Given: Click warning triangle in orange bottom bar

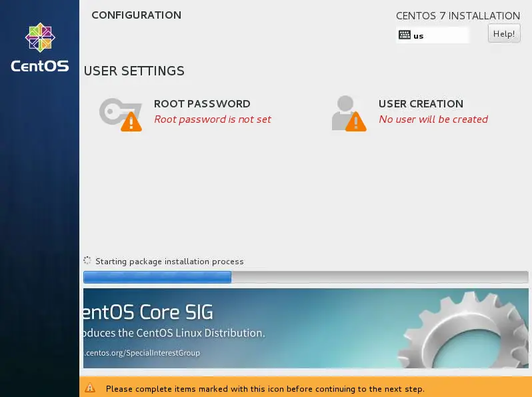Looking at the screenshot, I should pos(90,388).
